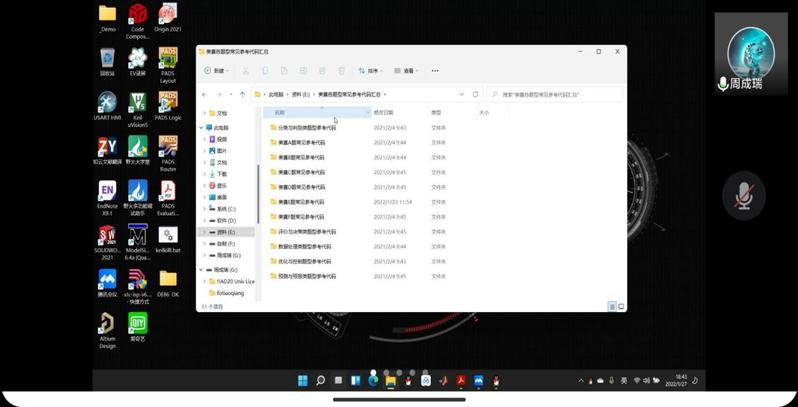798x407 pixels.
Task: Select 资料 (E:) in the navigation pane
Action: pyautogui.click(x=226, y=232)
